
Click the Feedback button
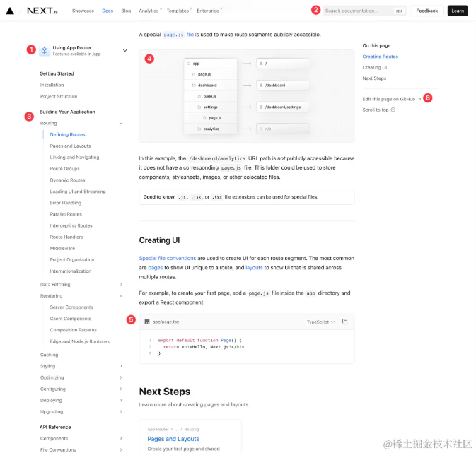point(426,11)
